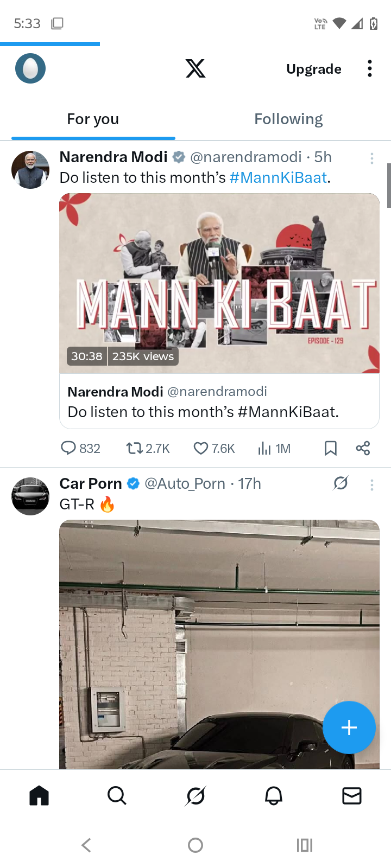Open the Search tab in bottom navigation
The width and height of the screenshot is (391, 868).
117,796
